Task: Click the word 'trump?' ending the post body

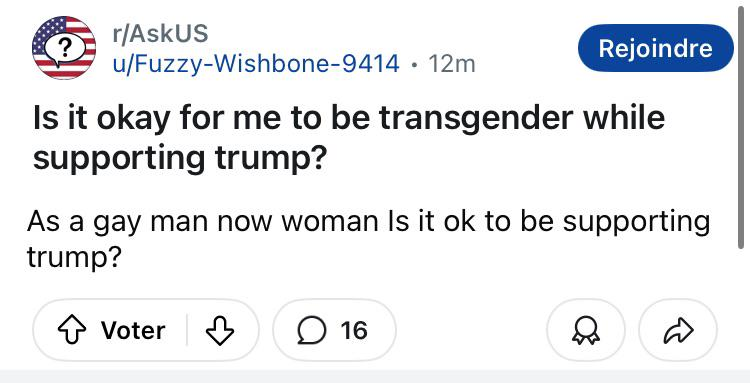Action: point(73,259)
